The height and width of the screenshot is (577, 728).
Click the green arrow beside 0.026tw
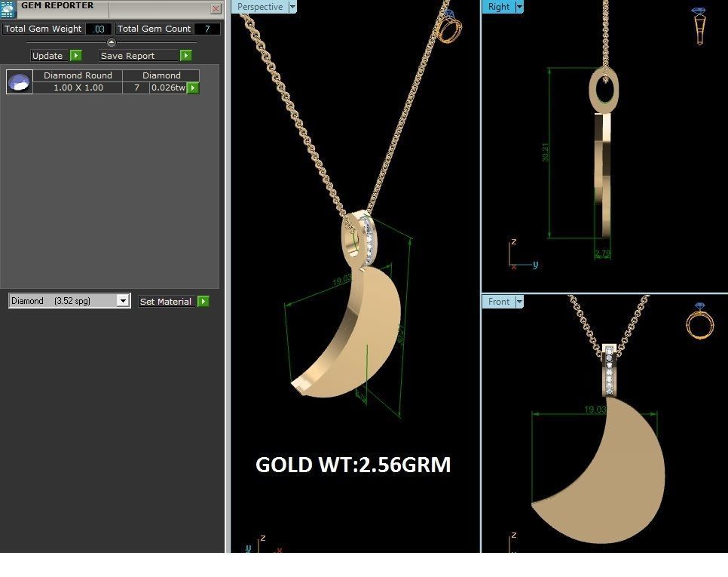(193, 87)
